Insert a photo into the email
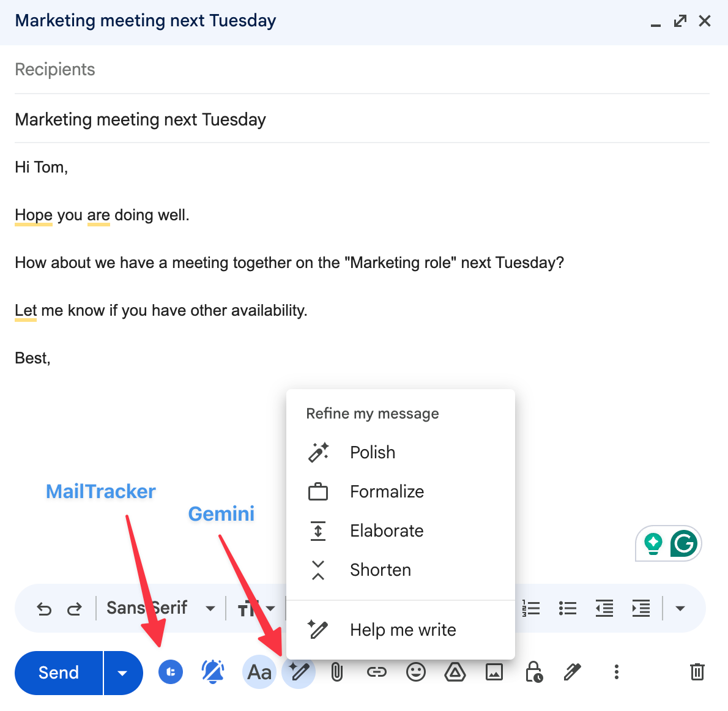 pyautogui.click(x=494, y=672)
